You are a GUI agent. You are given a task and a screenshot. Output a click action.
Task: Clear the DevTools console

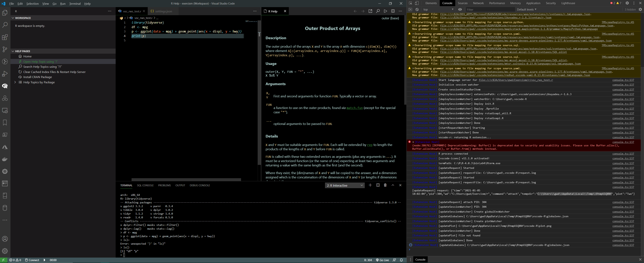pyautogui.click(x=417, y=10)
